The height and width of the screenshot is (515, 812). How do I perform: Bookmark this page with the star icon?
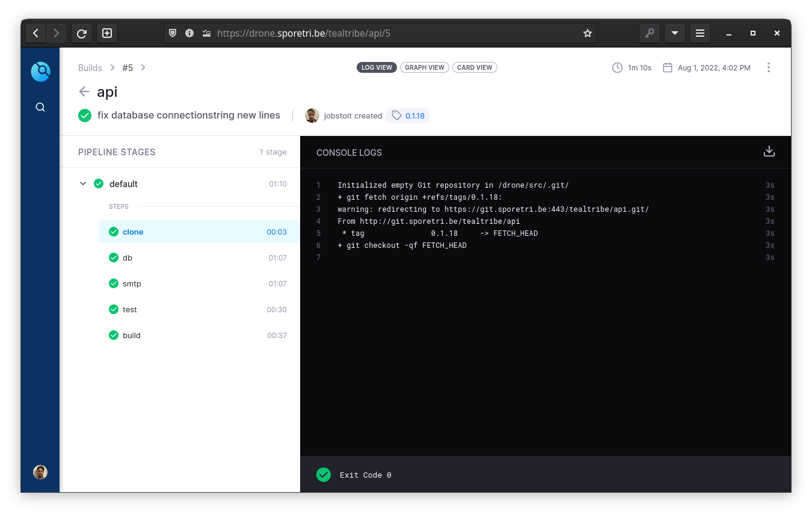coord(587,33)
